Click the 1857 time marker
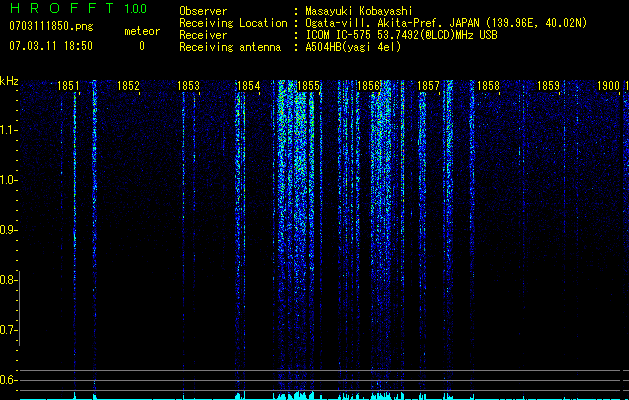The height and width of the screenshot is (400, 629). click(428, 86)
